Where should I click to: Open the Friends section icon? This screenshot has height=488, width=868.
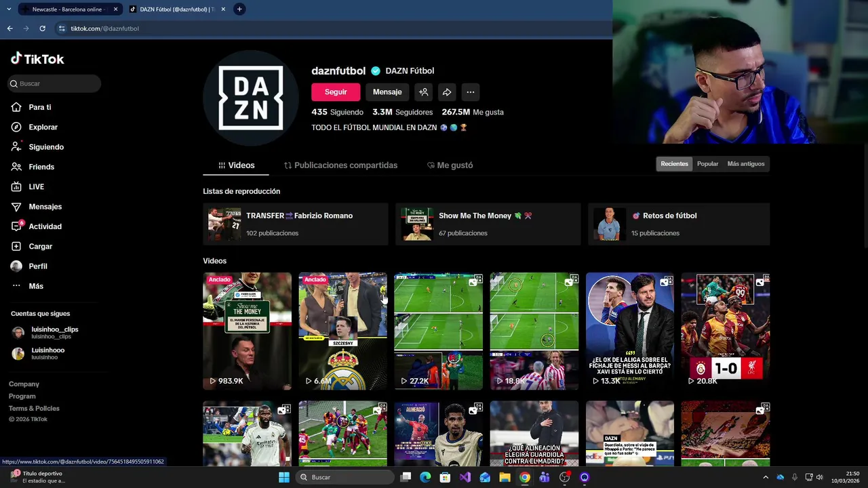point(16,167)
